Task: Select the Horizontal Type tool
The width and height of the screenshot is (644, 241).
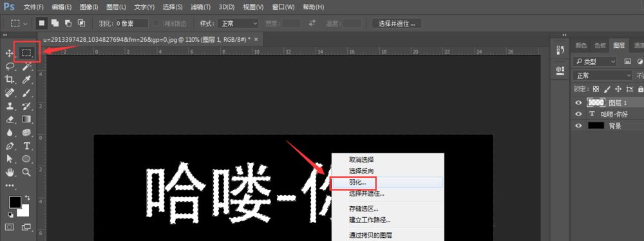Action: click(26, 146)
